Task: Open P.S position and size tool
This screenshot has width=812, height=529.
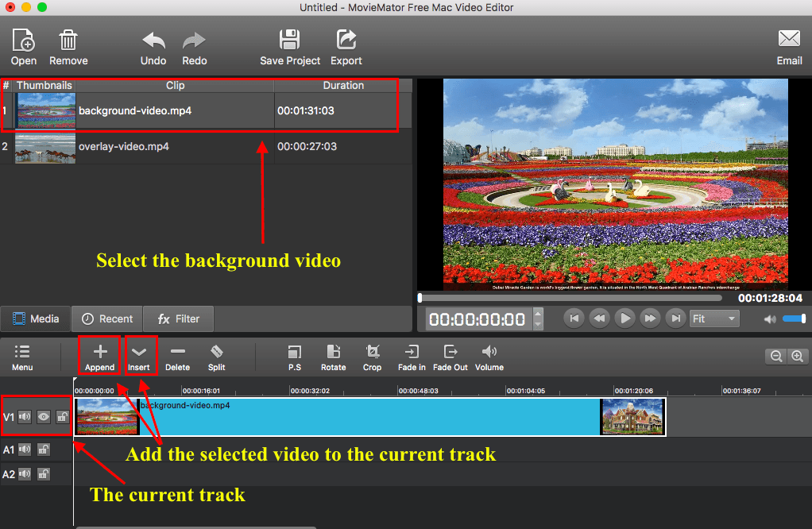Action: [295, 357]
